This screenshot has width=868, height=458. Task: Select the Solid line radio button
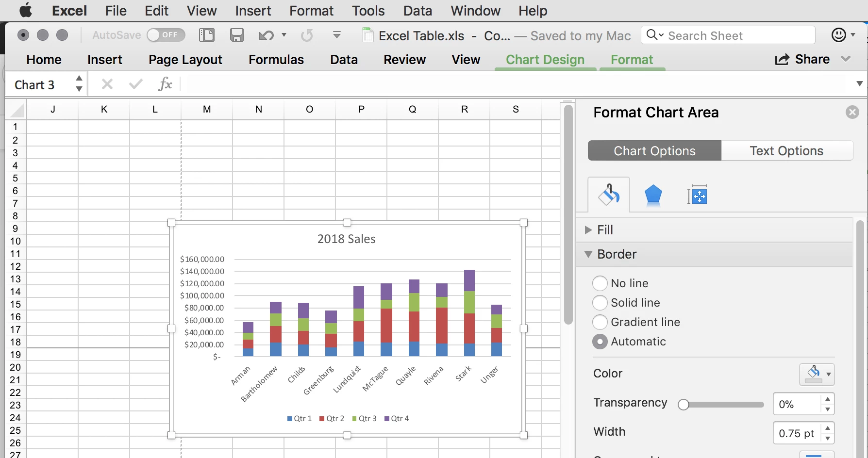(600, 303)
